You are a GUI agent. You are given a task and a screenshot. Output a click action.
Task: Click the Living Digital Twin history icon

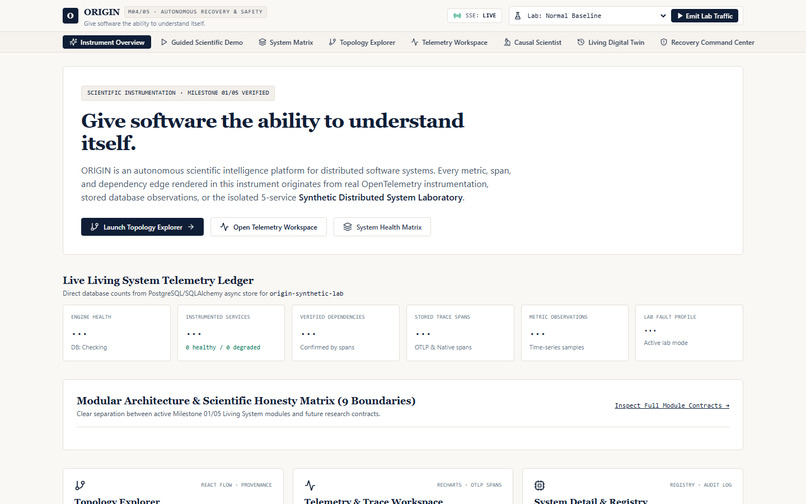tap(580, 42)
